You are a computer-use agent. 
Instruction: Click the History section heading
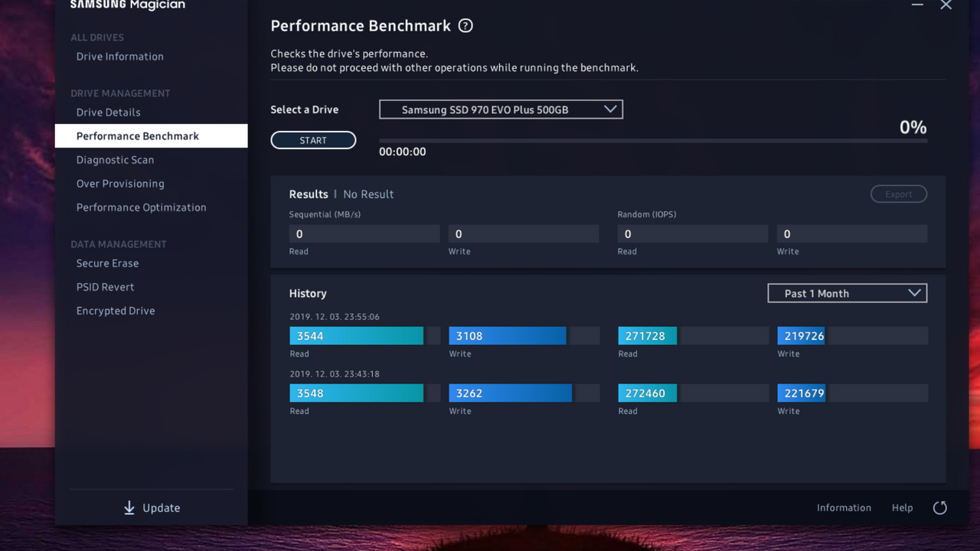tap(308, 294)
